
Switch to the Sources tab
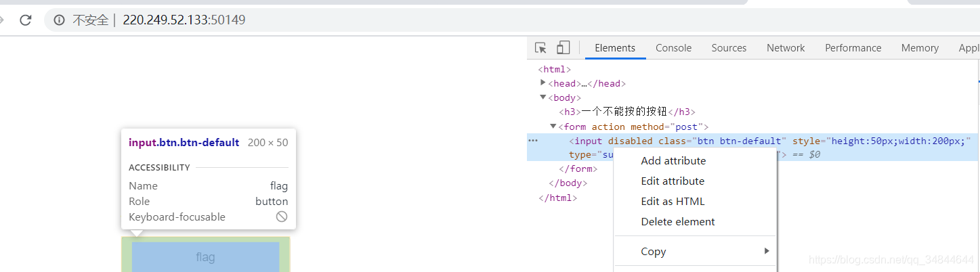click(x=729, y=48)
